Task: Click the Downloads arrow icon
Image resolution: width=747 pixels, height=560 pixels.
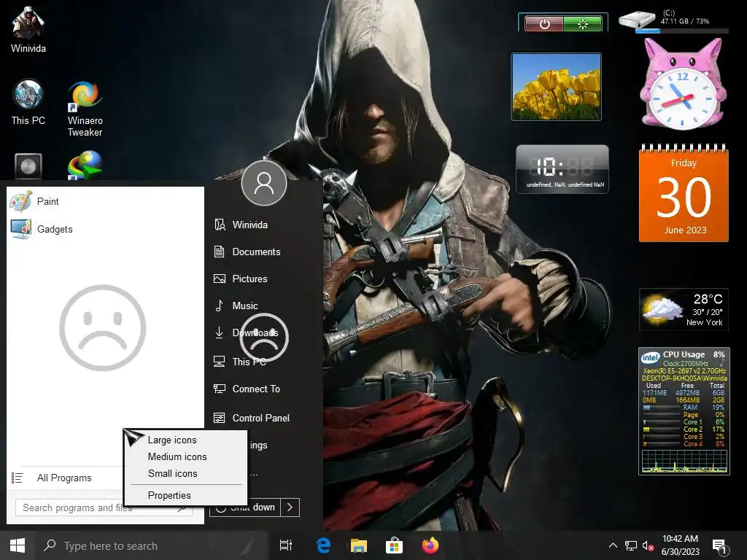Action: coord(219,332)
